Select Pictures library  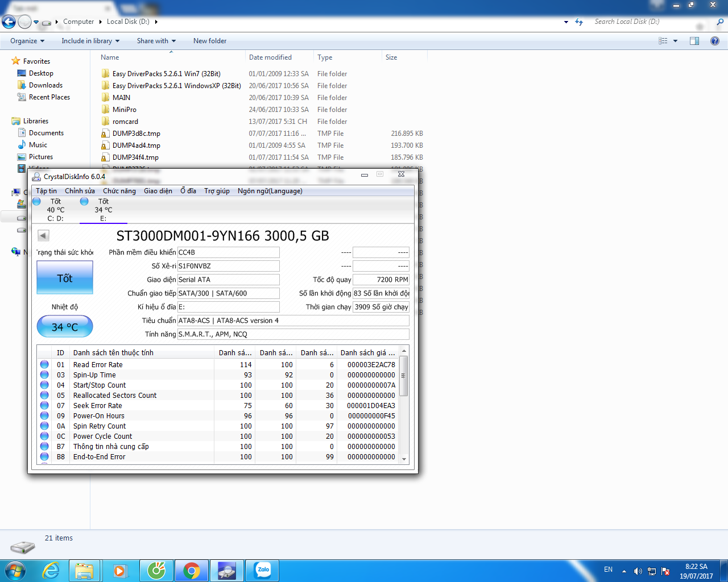pos(41,157)
